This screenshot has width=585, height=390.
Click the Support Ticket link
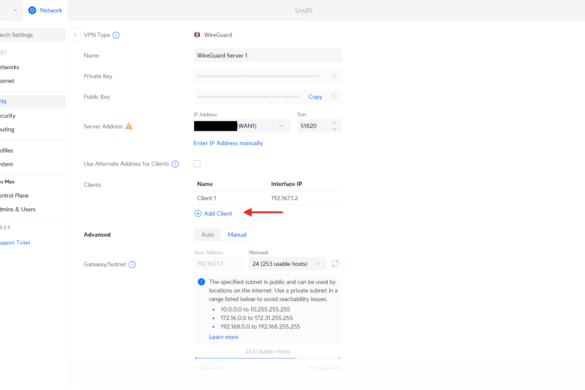coord(15,243)
